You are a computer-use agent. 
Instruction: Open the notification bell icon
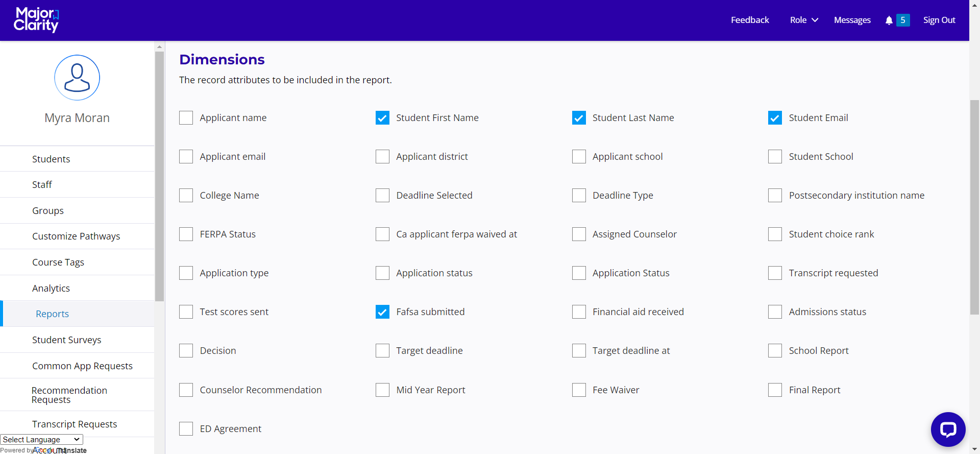889,20
